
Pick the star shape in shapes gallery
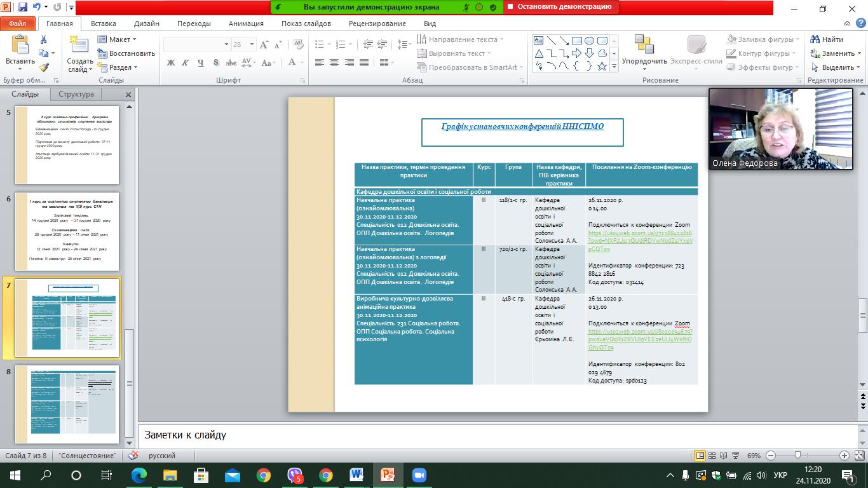coord(602,66)
